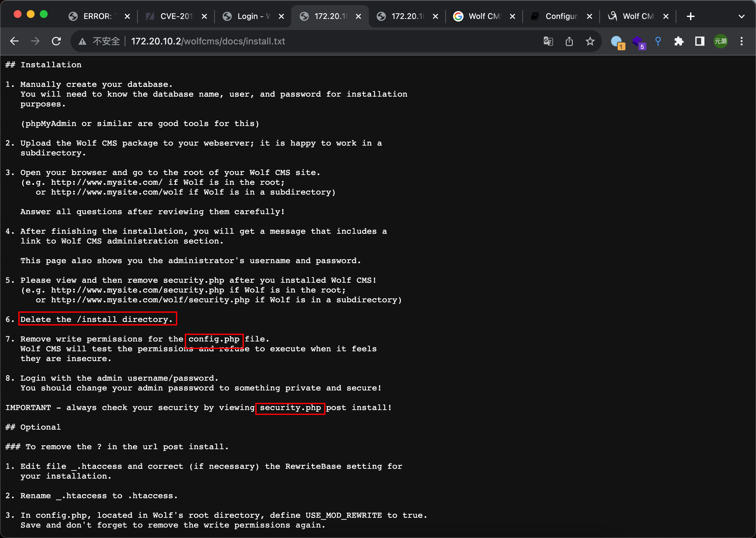The width and height of the screenshot is (756, 538).
Task: Click 'Delete the /install directory.' text
Action: point(96,319)
